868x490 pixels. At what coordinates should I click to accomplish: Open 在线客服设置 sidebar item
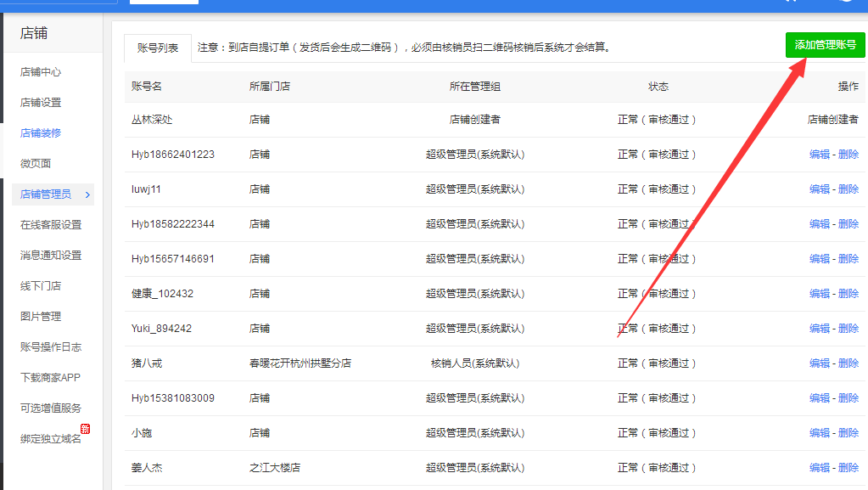tap(51, 224)
